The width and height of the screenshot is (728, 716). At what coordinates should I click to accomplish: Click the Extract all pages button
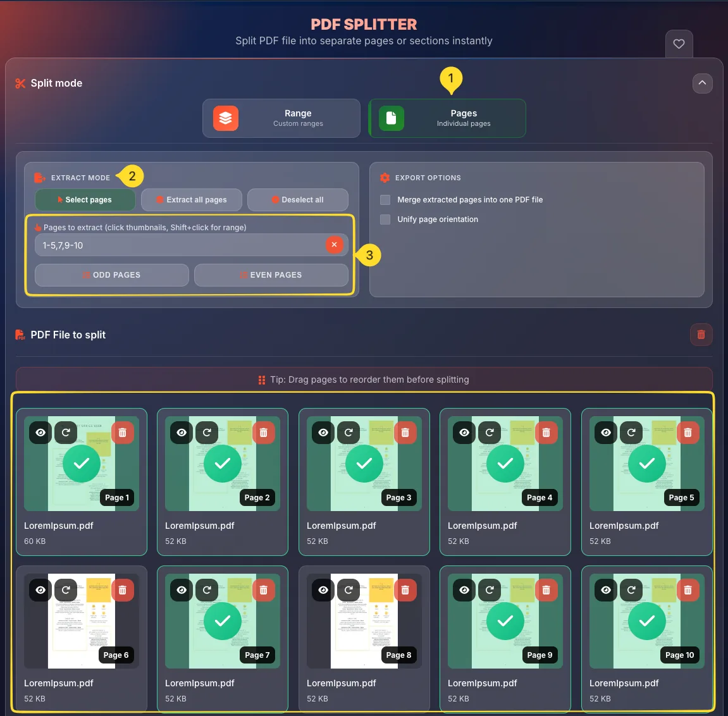[x=191, y=199]
